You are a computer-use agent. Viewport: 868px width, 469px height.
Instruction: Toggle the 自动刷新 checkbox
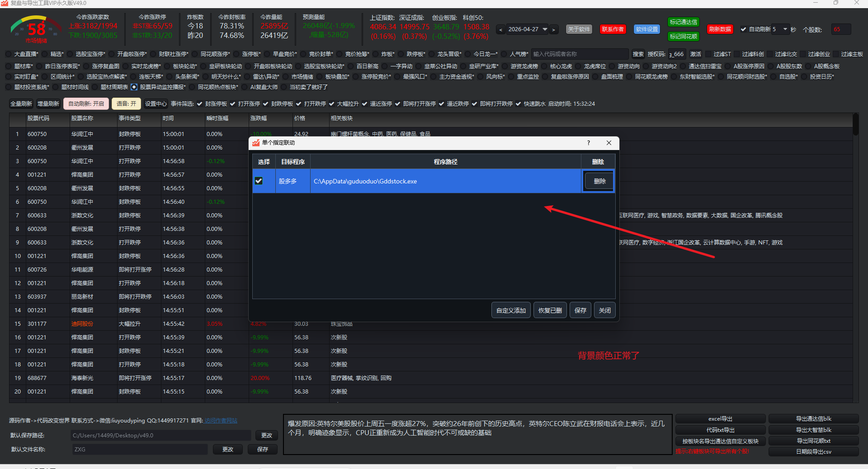click(743, 29)
